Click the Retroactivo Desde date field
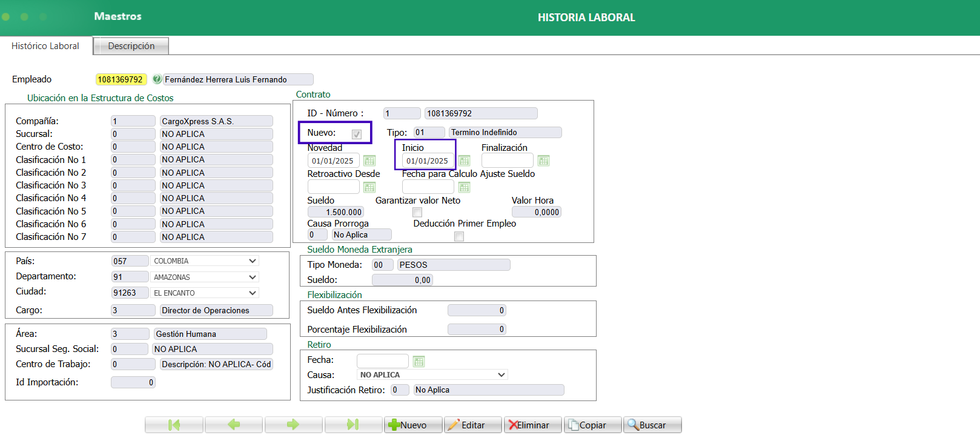The image size is (980, 435). [333, 187]
